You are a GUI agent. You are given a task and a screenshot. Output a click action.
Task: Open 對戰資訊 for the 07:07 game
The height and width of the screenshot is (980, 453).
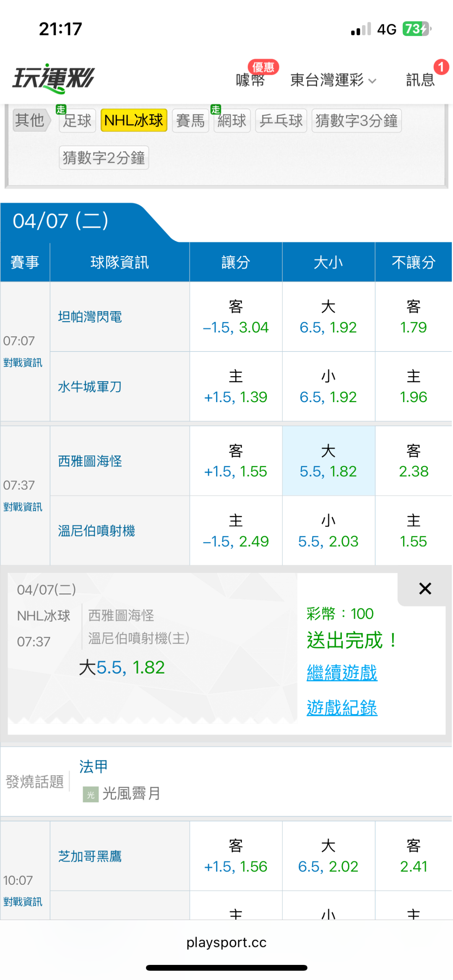click(x=23, y=363)
